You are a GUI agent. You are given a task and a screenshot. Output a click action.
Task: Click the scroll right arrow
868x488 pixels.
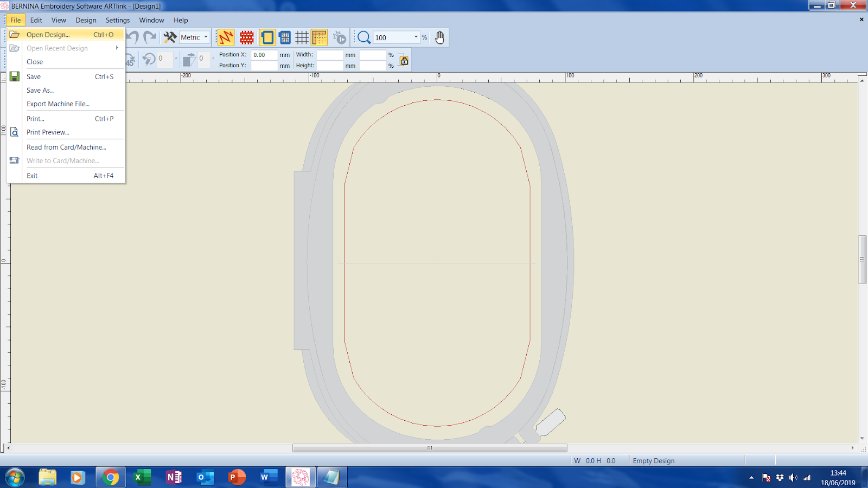coord(852,448)
